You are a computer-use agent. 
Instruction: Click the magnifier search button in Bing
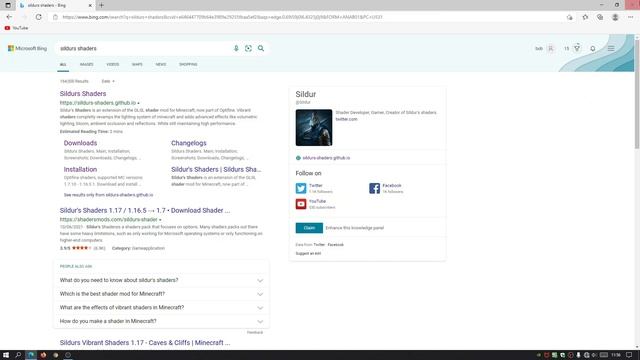pyautogui.click(x=261, y=49)
